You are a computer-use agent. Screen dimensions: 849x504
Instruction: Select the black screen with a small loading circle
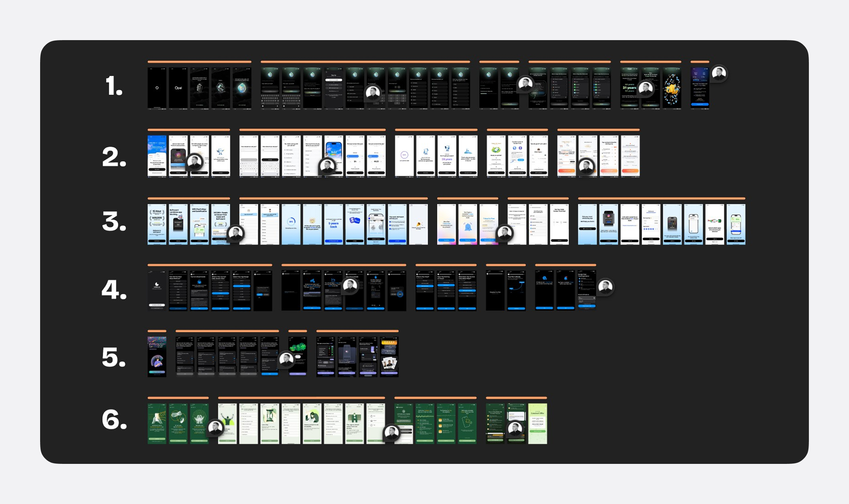(157, 88)
